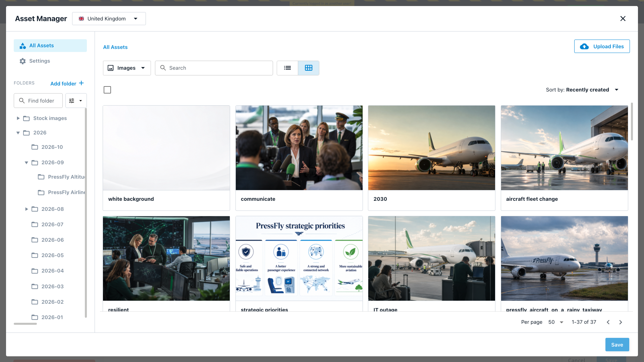Screen dimensions: 644x362
Task: Open the Images file type dropdown
Action: [x=127, y=68]
